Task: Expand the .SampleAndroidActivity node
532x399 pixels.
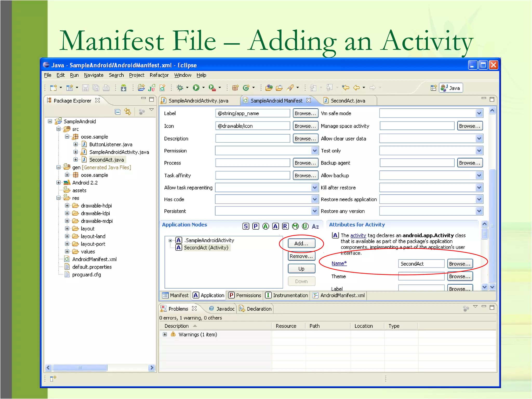Action: click(170, 241)
